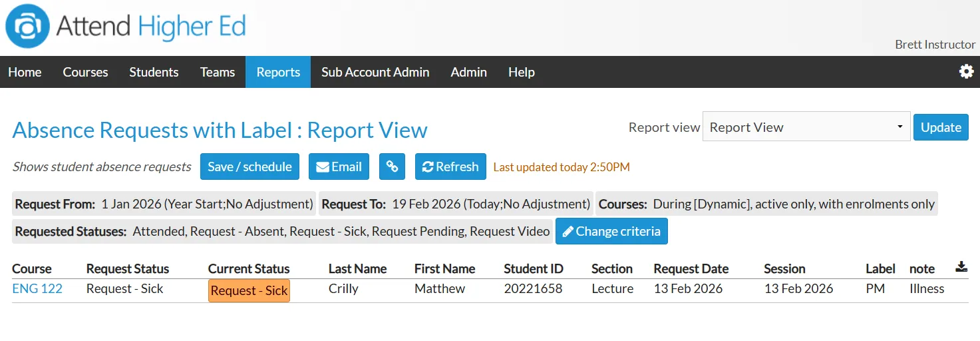Viewport: 980px width, 341px height.
Task: Select the Illness note cell
Action: (x=927, y=288)
